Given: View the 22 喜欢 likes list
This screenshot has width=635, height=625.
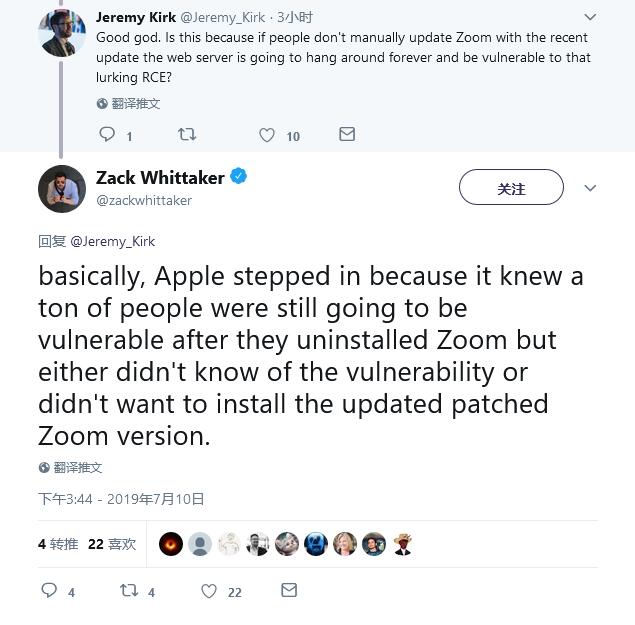Looking at the screenshot, I should coord(112,544).
